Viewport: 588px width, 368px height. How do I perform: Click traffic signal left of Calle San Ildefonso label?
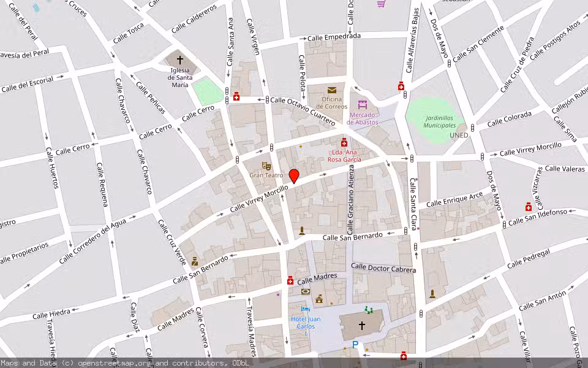[x=504, y=224]
